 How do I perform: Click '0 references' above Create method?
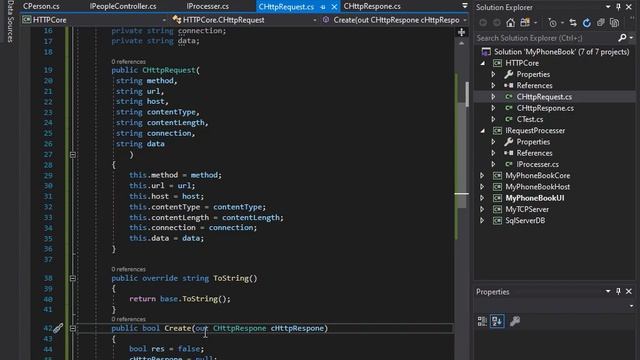(129, 319)
